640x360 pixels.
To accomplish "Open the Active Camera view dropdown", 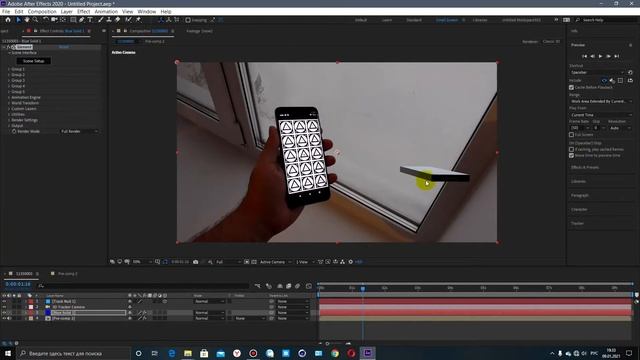I will coord(276,262).
